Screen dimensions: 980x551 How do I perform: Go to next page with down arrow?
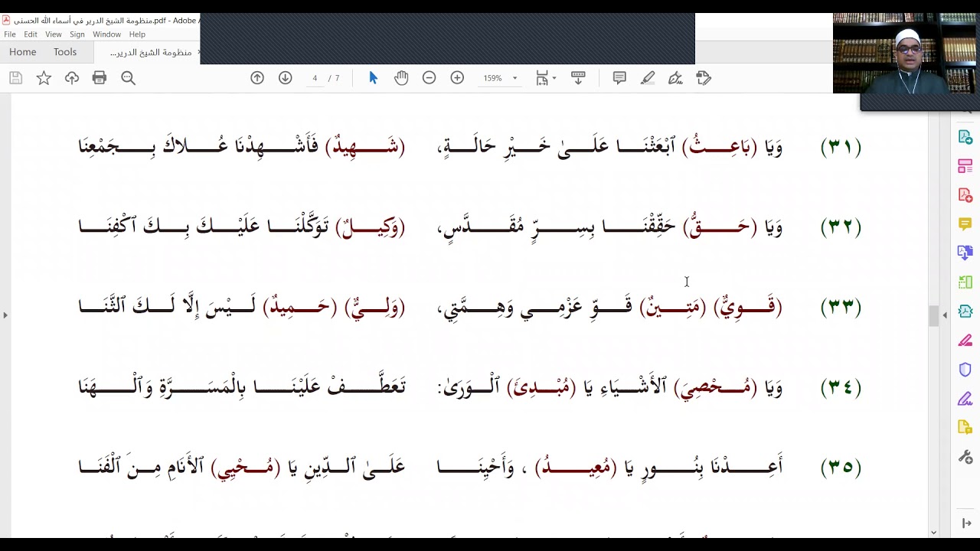[286, 78]
